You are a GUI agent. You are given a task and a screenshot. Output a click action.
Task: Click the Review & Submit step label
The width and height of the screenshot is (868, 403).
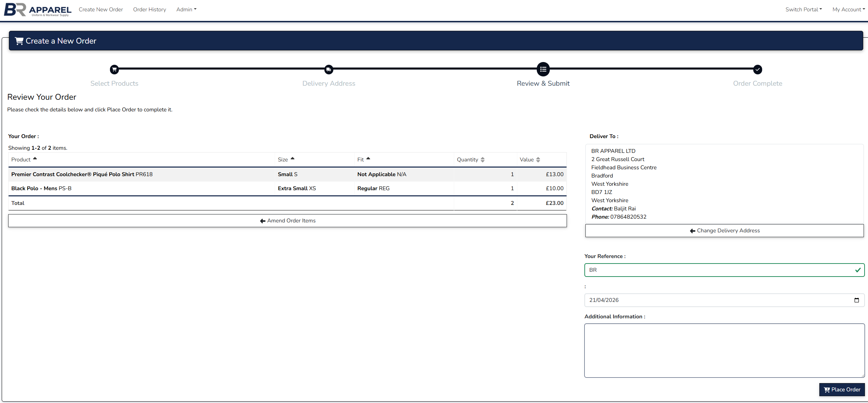(x=543, y=83)
